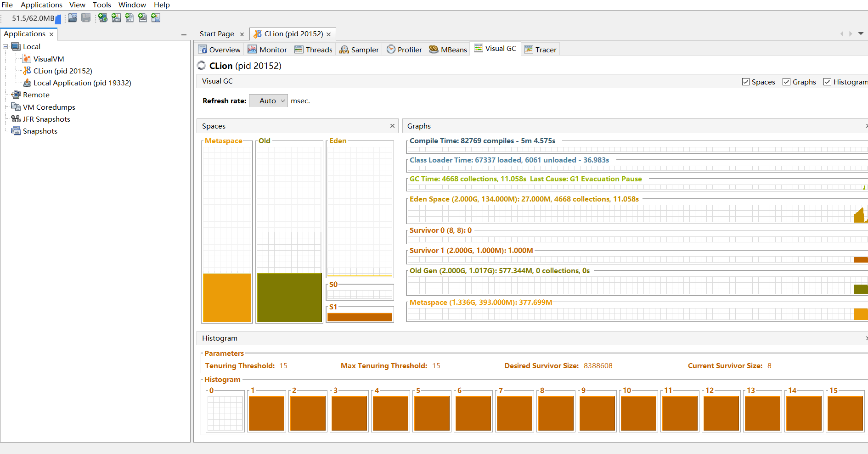Image resolution: width=868 pixels, height=454 pixels.
Task: Open the Overview tab
Action: [220, 50]
